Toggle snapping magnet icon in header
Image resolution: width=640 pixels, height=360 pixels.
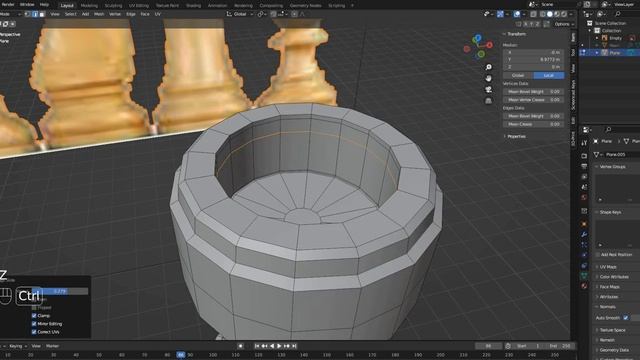click(x=273, y=14)
